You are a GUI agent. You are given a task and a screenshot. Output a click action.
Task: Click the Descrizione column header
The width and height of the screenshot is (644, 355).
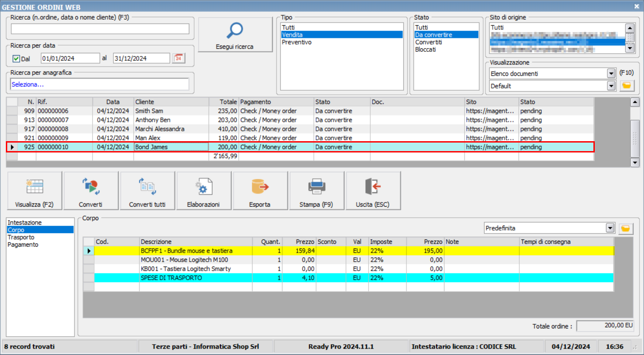click(196, 242)
